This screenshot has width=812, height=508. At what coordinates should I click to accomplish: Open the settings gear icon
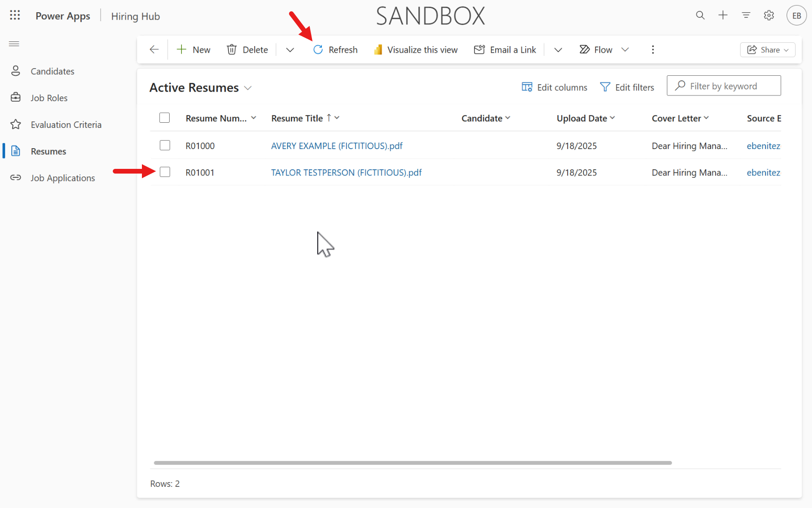coord(769,16)
